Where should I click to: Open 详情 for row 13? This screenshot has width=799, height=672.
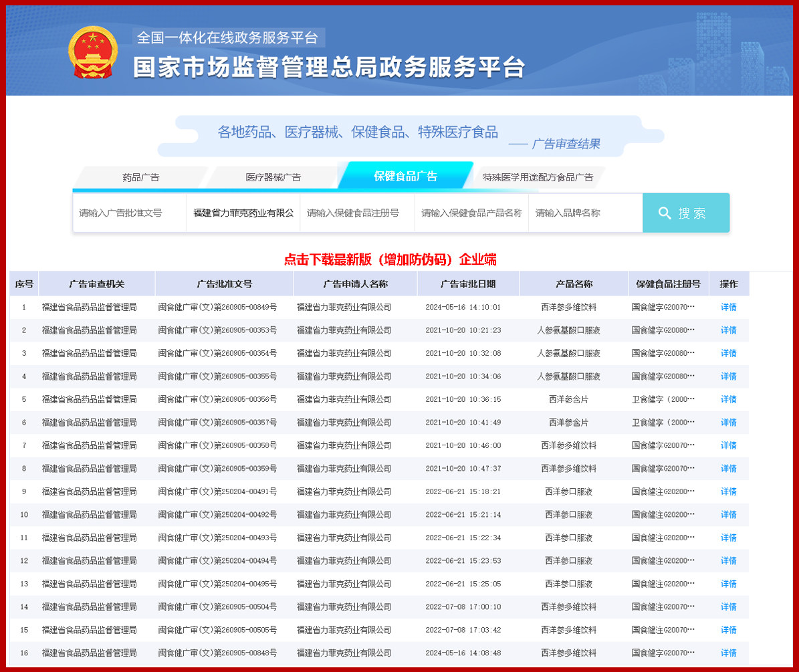pos(728,584)
